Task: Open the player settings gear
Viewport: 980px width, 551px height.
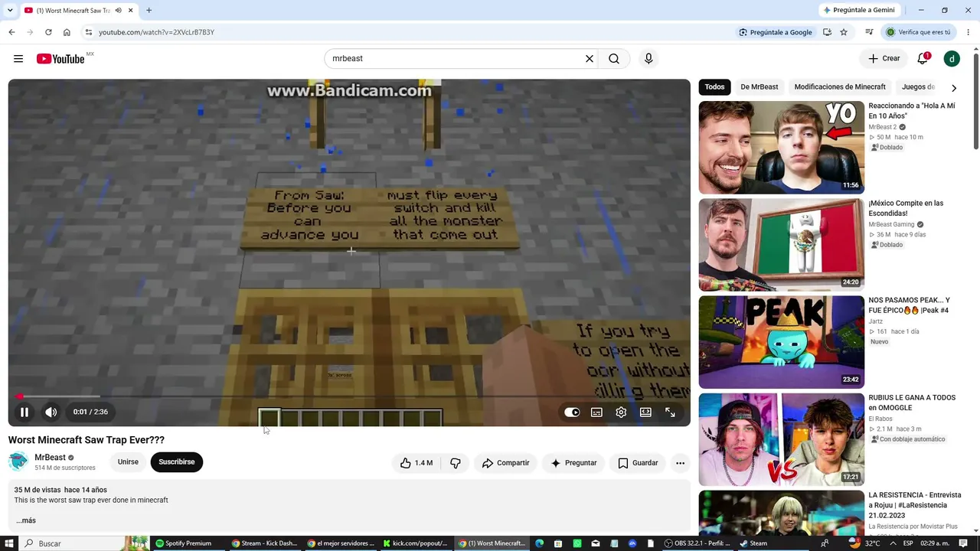Action: pyautogui.click(x=621, y=412)
